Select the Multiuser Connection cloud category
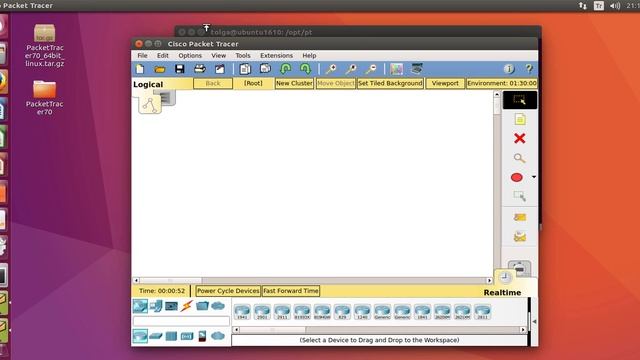 218,306
